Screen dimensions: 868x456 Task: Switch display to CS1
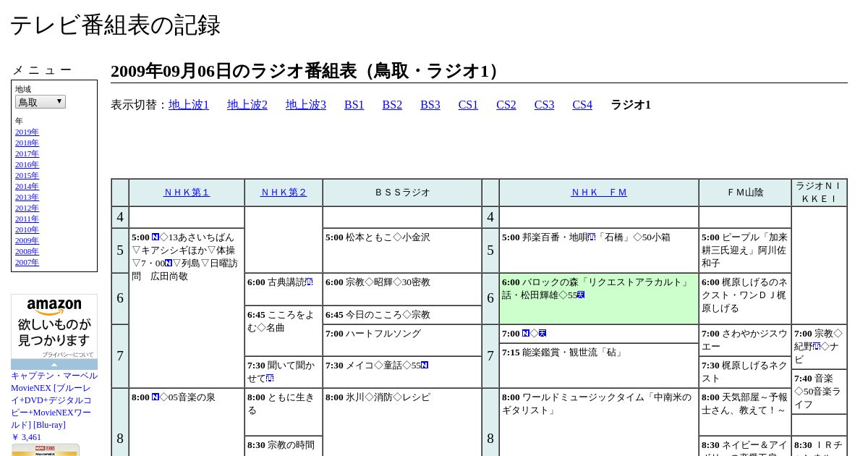468,105
